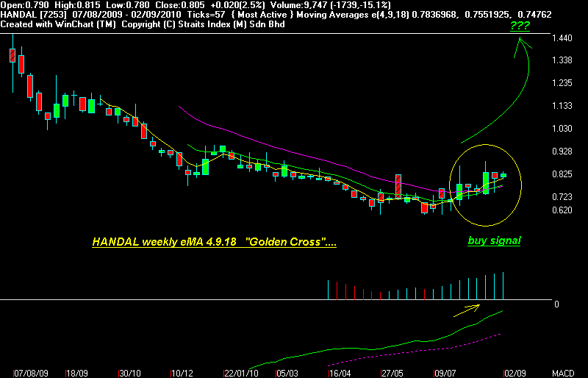Viewport: 588px width, 378px height.
Task: Click the 09/07 date marker
Action: coord(445,374)
